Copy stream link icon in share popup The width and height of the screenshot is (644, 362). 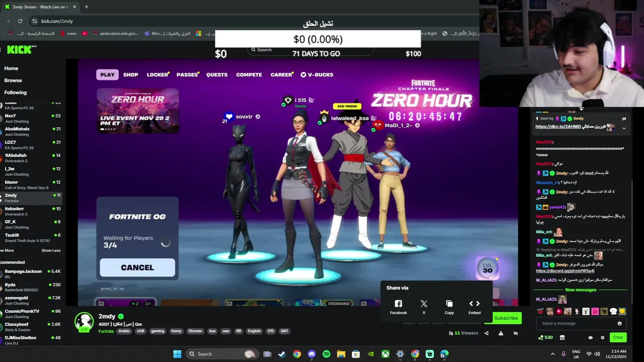(449, 304)
